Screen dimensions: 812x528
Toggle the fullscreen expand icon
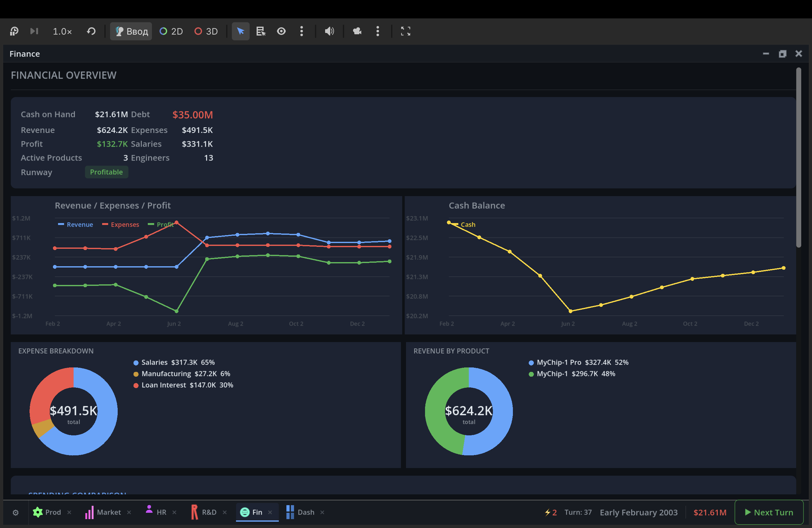405,31
